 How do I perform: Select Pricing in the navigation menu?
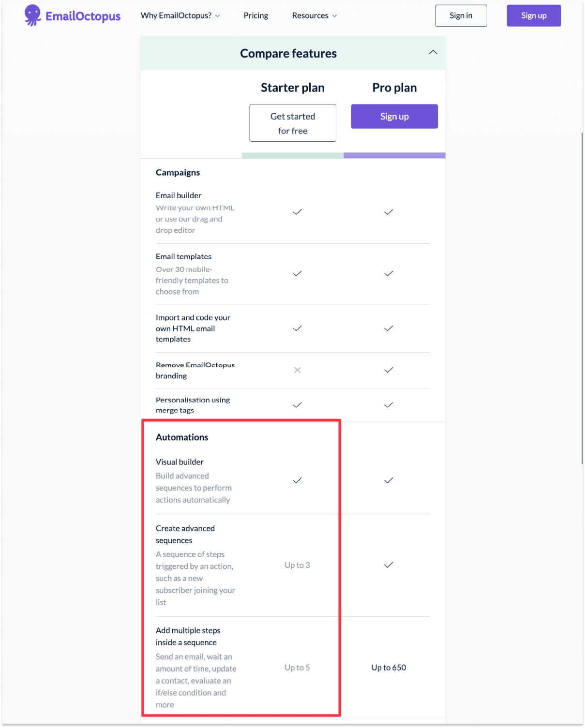tap(255, 15)
